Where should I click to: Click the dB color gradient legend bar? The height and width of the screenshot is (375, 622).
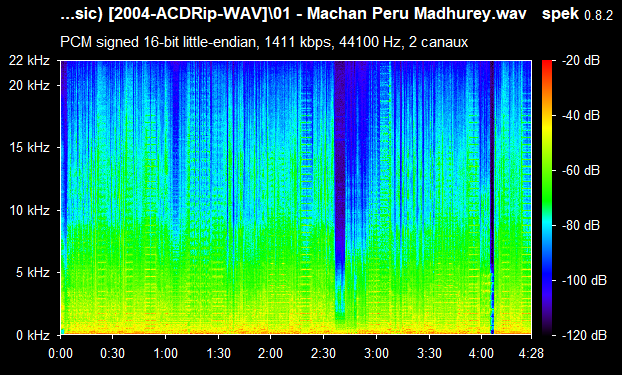coord(547,198)
